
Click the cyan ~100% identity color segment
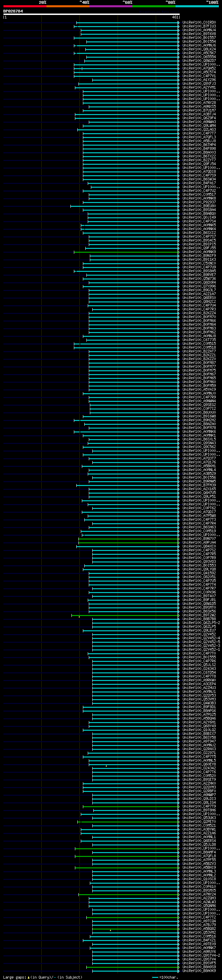coord(197,7)
